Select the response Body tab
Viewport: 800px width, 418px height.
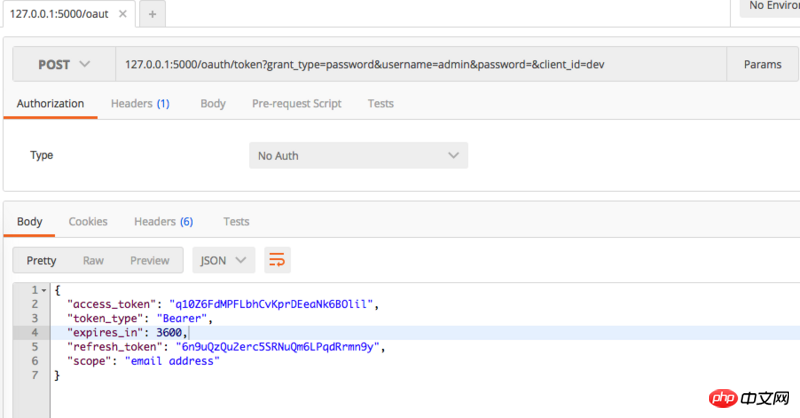point(30,221)
